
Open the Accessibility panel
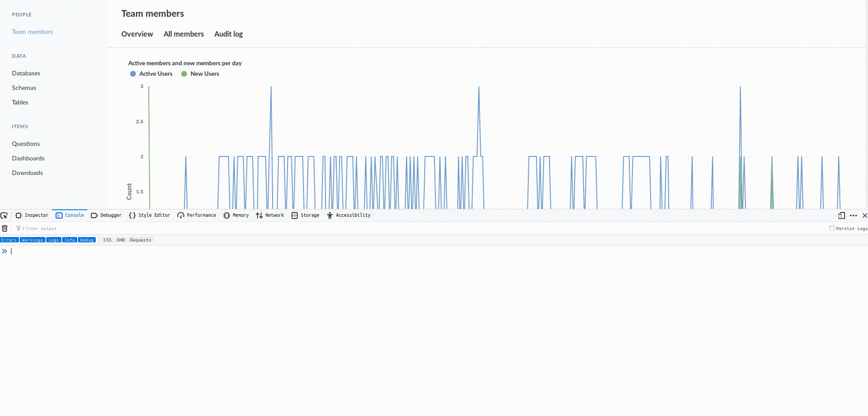click(x=348, y=215)
